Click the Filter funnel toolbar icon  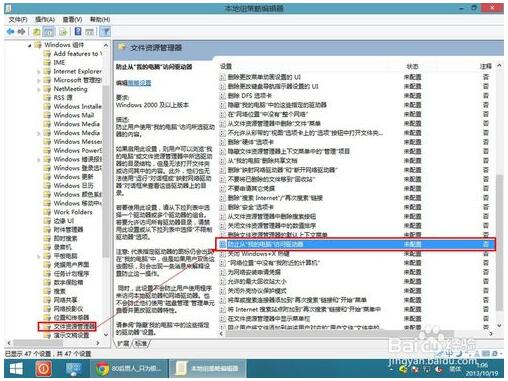tap(105, 32)
